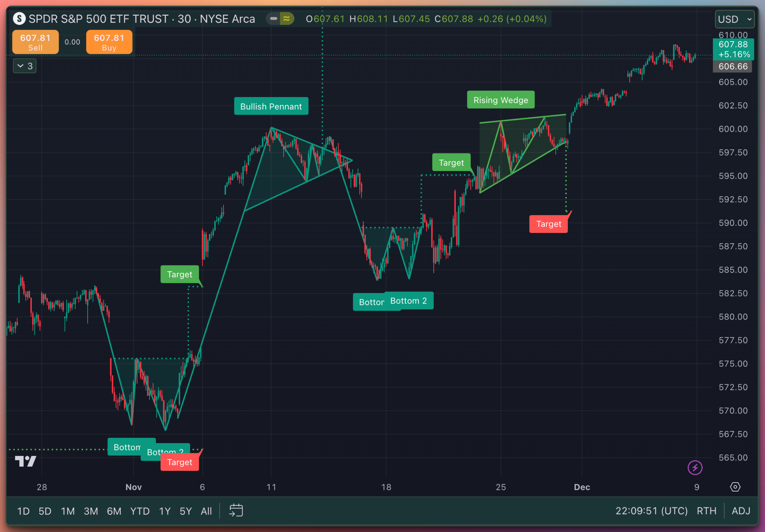Select the 1M time range

(x=68, y=511)
